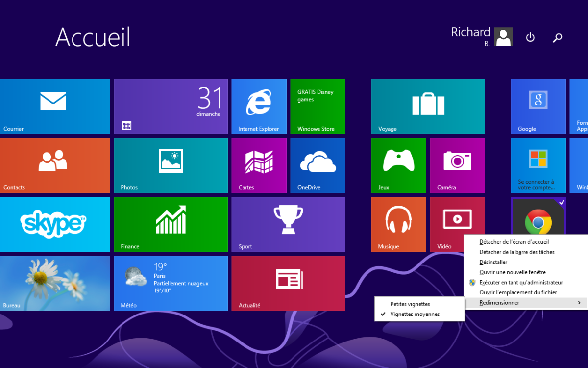
Task: Open the Voyage tile
Action: pyautogui.click(x=428, y=106)
